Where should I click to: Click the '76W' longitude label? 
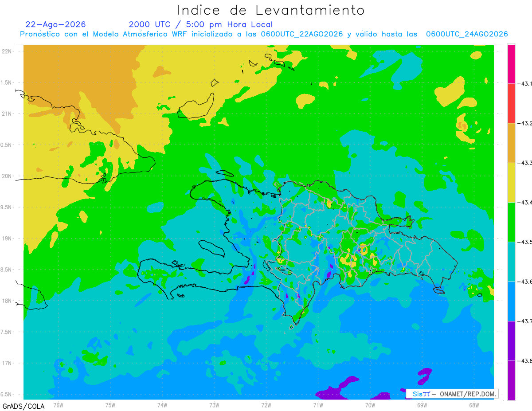58,404
